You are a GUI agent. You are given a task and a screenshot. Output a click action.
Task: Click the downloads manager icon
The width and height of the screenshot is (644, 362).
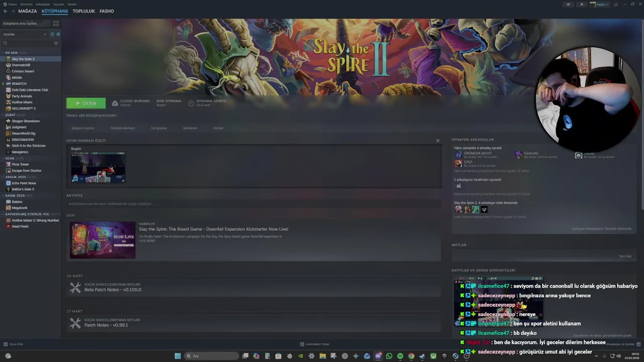[x=302, y=344]
